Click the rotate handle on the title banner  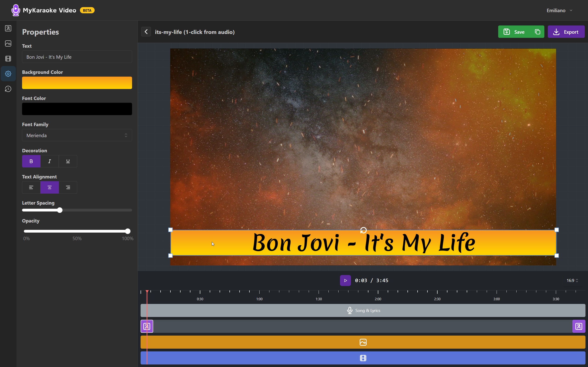(363, 230)
